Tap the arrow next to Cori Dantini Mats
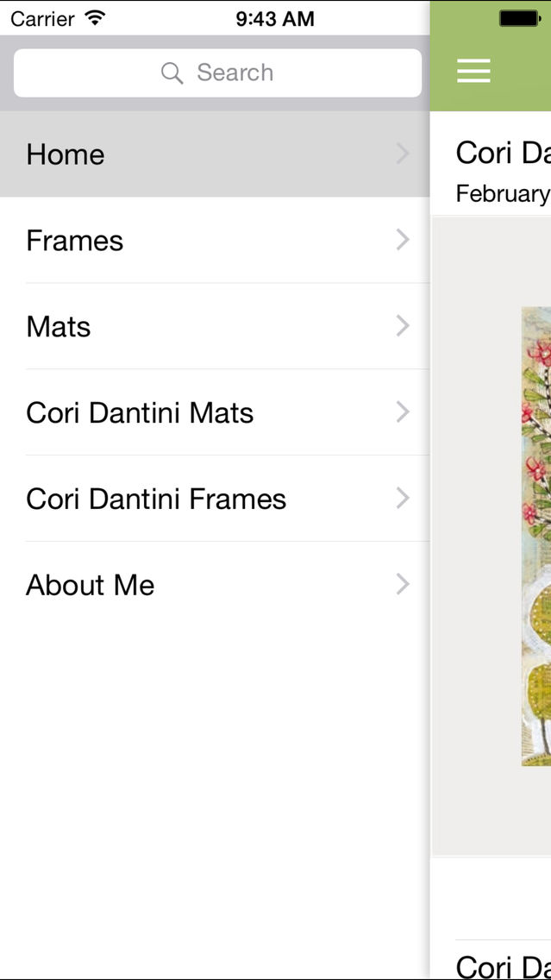This screenshot has width=551, height=980. pyautogui.click(x=403, y=412)
